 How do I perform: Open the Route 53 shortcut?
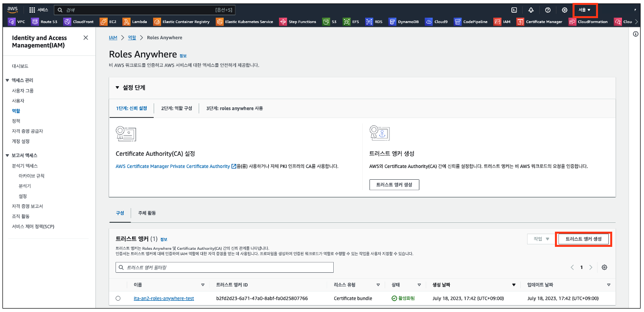[x=45, y=22]
